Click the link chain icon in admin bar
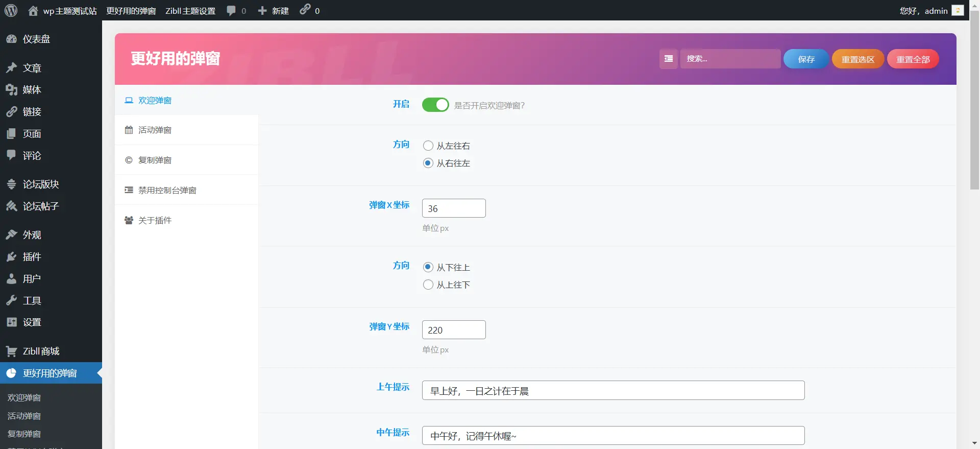 (305, 9)
